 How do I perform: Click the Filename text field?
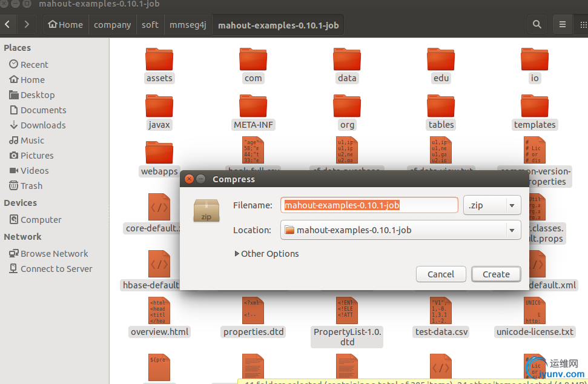pos(369,205)
